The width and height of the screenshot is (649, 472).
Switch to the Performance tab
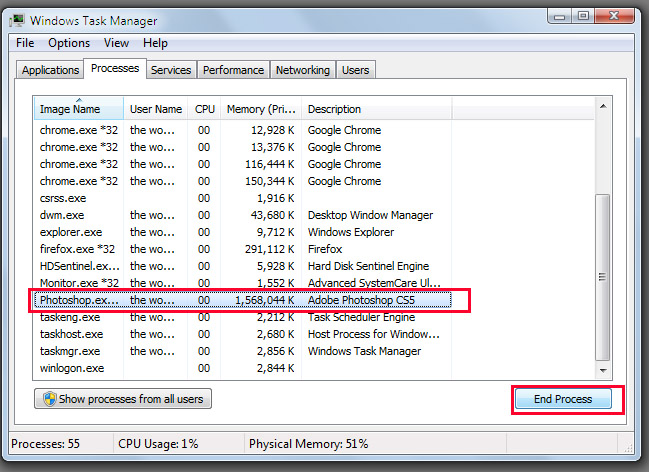(x=233, y=70)
